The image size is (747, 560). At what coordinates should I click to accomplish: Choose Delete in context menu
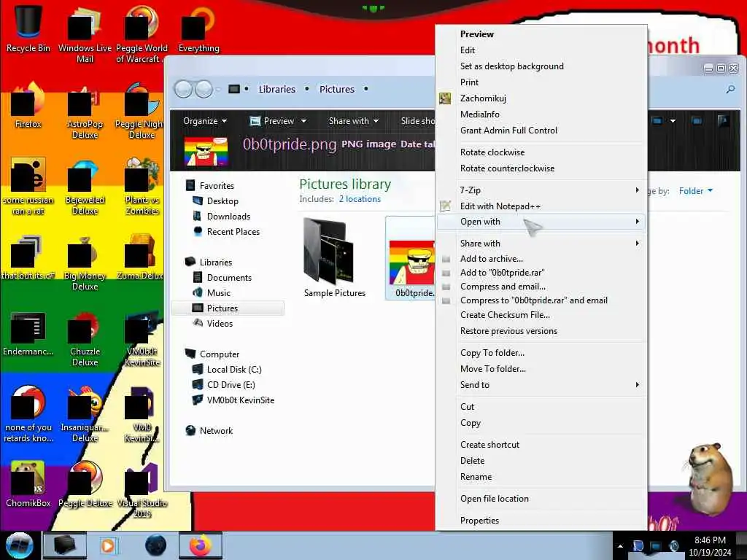coord(541,461)
